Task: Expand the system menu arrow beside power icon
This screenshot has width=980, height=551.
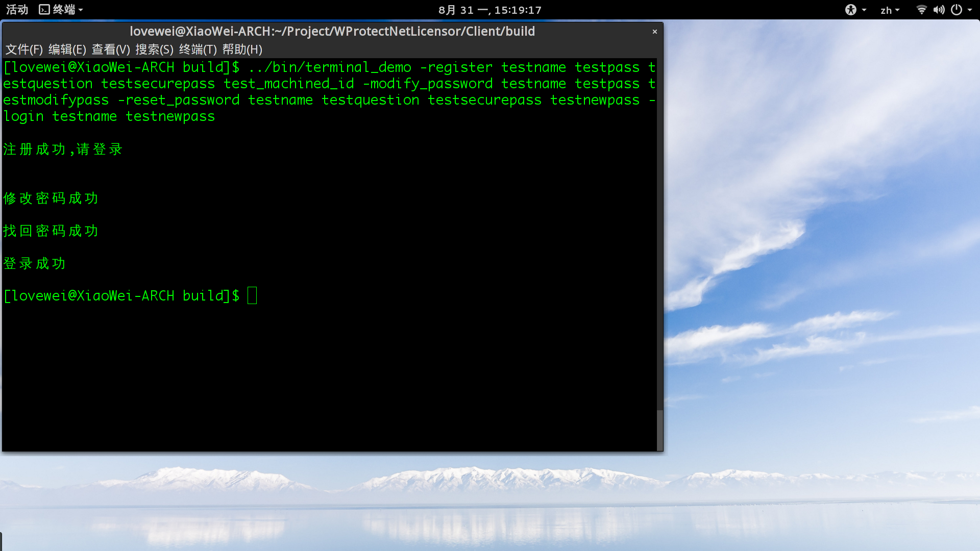Action: 970,10
